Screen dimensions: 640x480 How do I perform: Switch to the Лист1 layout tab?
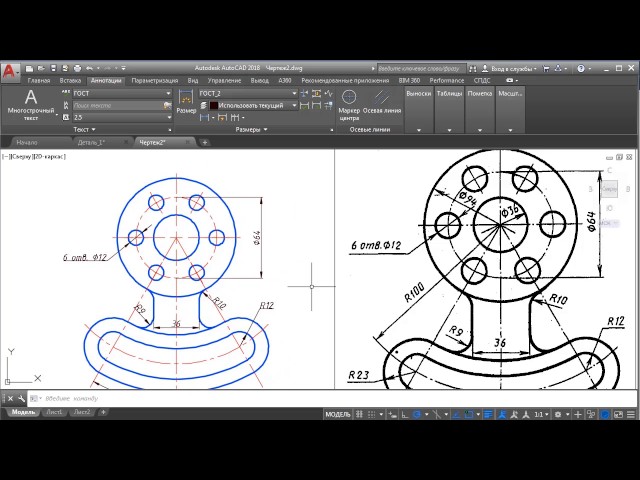[x=55, y=412]
